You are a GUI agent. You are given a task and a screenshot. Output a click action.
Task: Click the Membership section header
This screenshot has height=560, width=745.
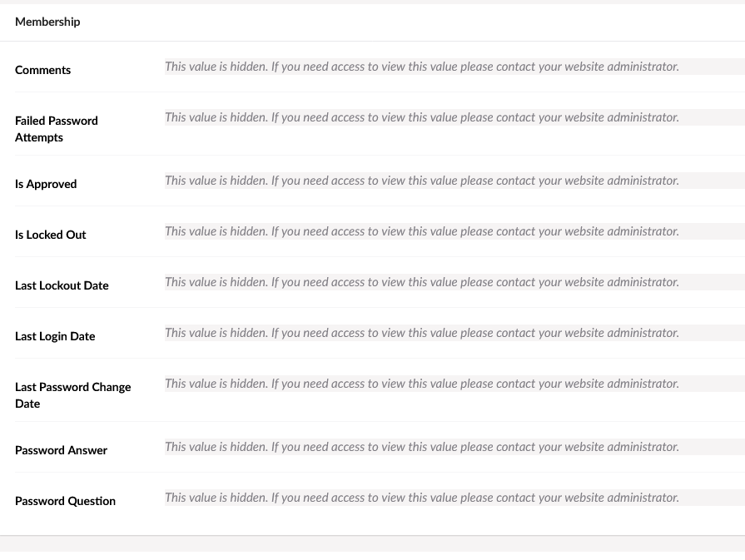(47, 22)
